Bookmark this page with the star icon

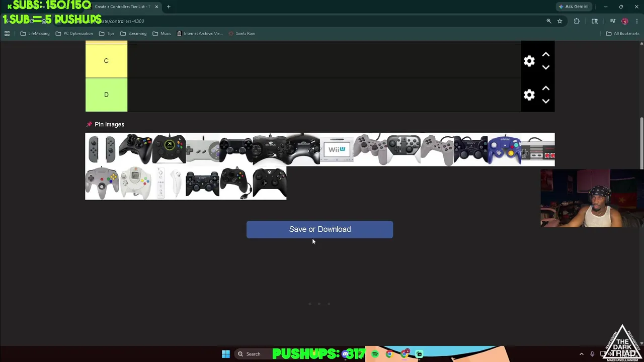tap(559, 21)
